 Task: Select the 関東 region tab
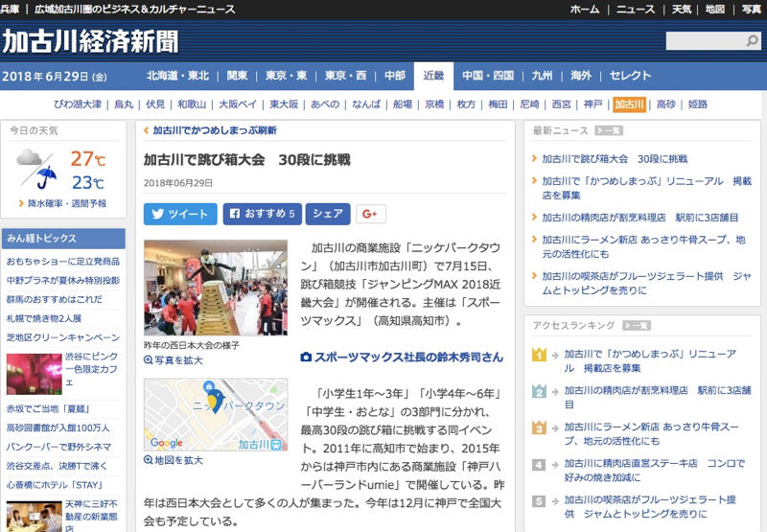pyautogui.click(x=237, y=76)
